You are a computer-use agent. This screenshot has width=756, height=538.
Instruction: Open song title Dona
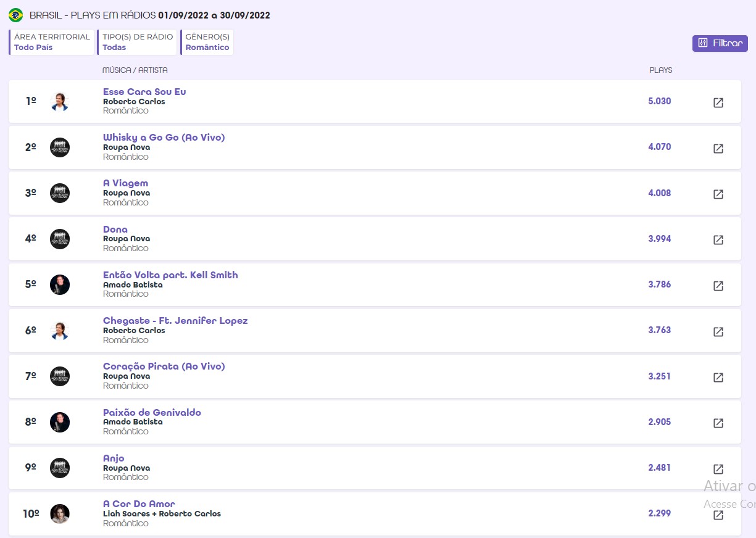pyautogui.click(x=115, y=230)
